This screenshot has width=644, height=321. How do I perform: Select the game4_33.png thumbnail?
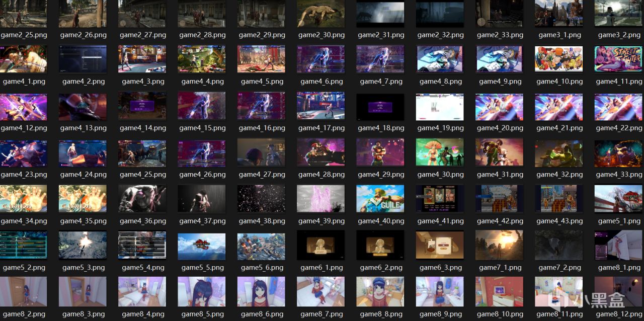619,153
